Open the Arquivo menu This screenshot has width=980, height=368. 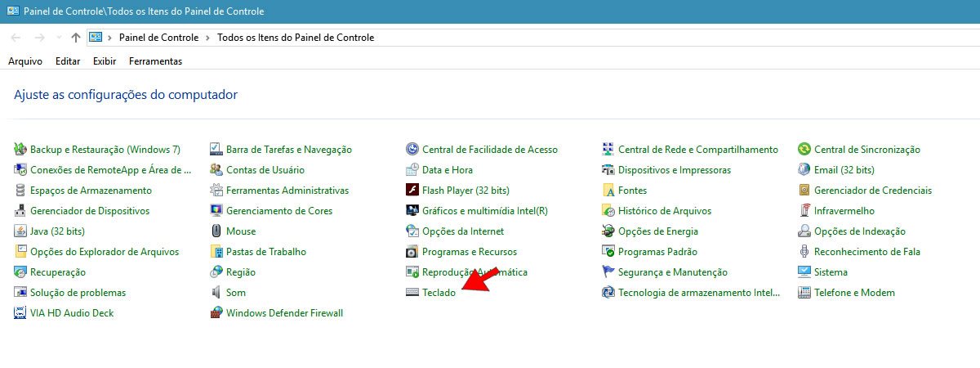pyautogui.click(x=25, y=61)
